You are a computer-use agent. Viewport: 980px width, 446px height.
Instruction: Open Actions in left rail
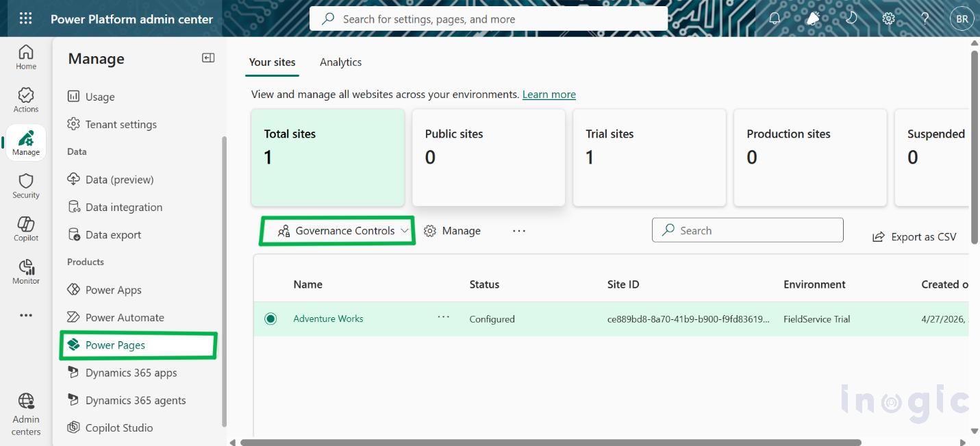[x=26, y=100]
